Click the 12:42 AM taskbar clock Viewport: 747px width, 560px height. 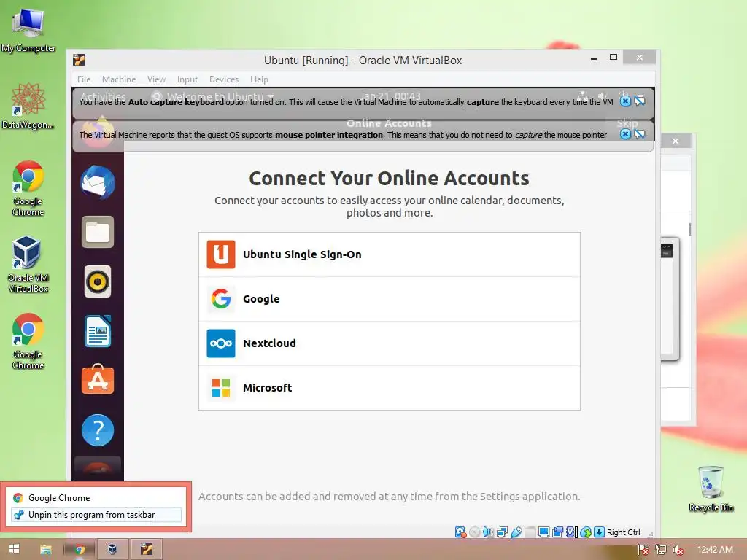click(715, 550)
